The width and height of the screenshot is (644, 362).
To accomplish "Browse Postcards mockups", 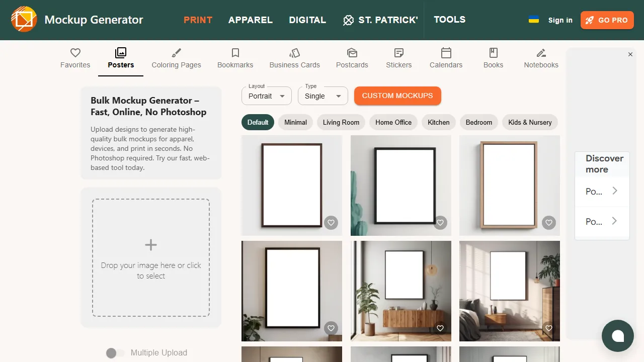I will click(x=352, y=57).
